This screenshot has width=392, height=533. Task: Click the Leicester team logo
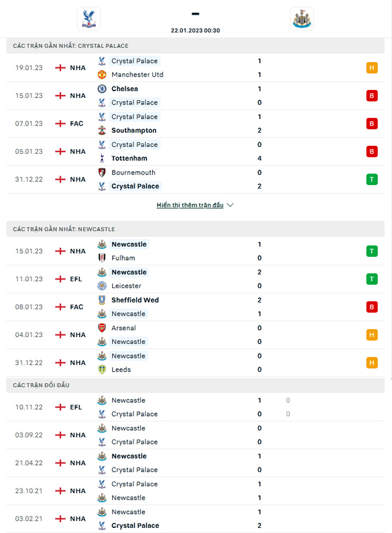102,286
